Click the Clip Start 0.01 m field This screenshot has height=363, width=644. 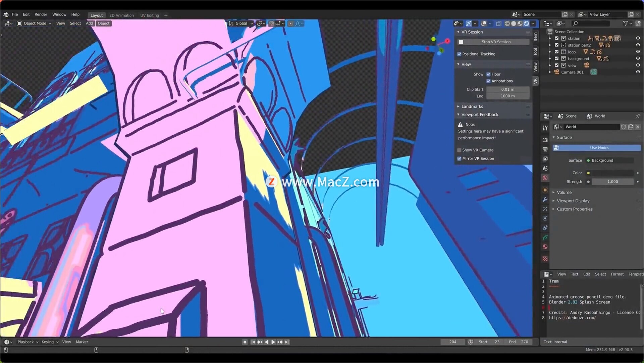[x=508, y=89]
